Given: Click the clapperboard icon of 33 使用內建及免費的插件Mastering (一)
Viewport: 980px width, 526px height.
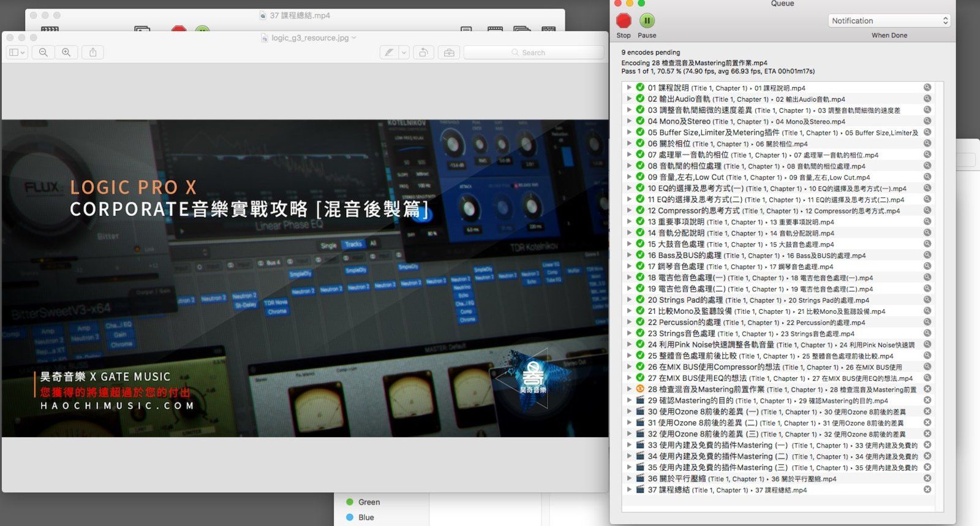Looking at the screenshot, I should tap(640, 445).
